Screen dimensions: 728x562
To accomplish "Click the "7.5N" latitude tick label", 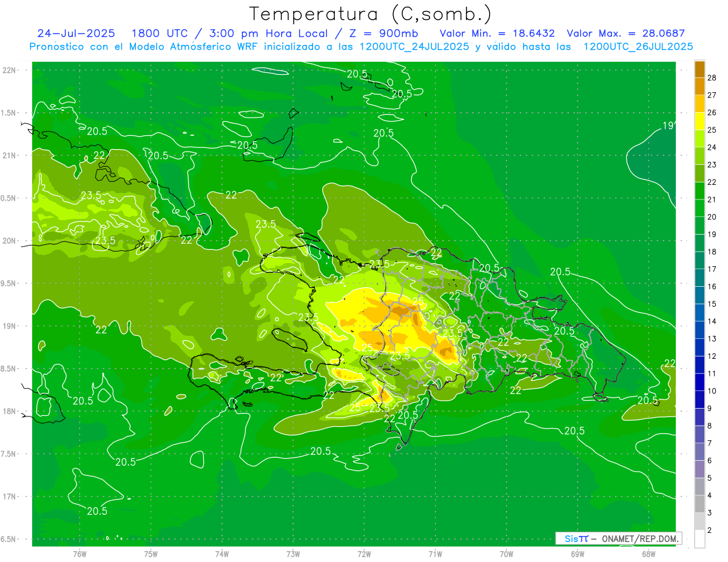I will pos(9,454).
